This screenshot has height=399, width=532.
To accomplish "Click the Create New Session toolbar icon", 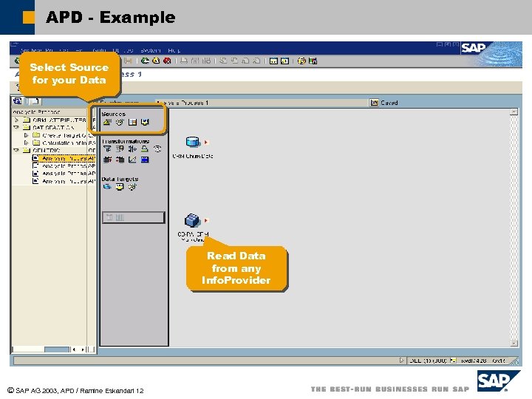I will tap(273, 61).
